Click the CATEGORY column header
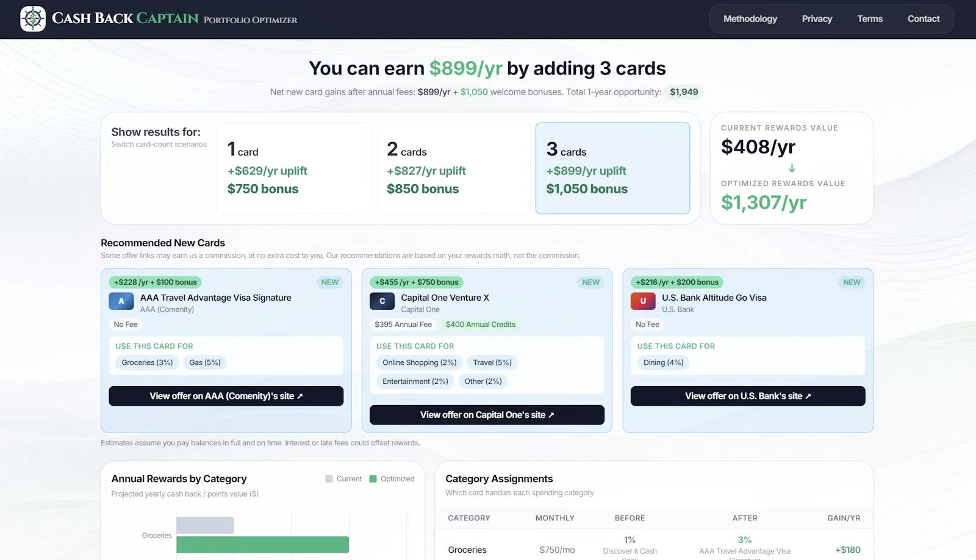The image size is (976, 560). pyautogui.click(x=469, y=518)
